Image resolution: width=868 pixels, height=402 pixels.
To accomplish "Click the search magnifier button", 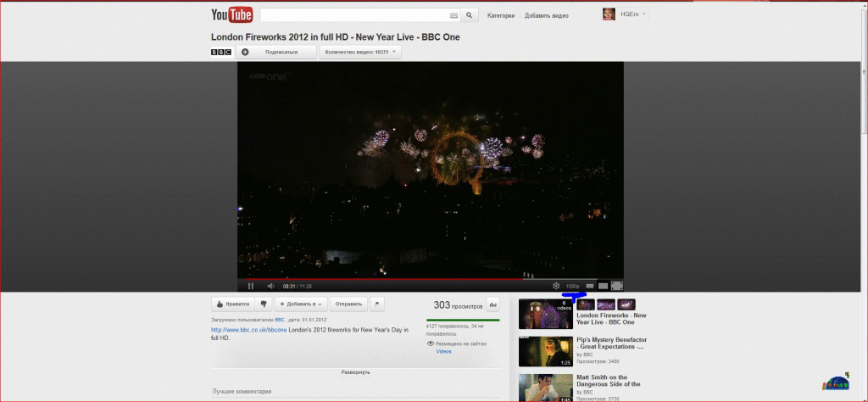I will (x=470, y=15).
